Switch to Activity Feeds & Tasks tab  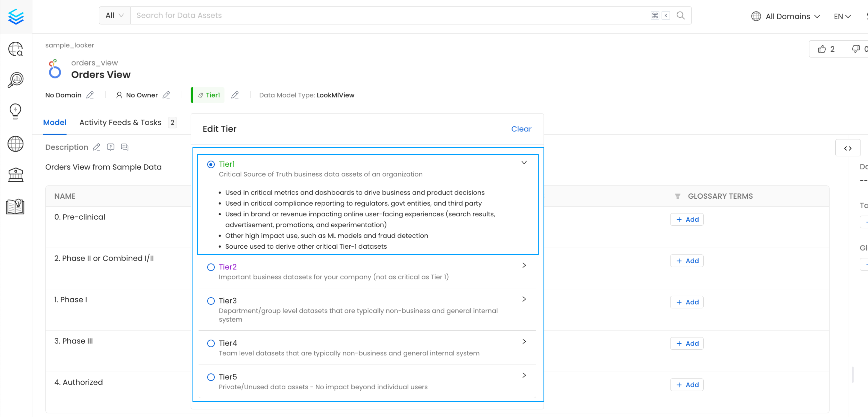tap(120, 122)
